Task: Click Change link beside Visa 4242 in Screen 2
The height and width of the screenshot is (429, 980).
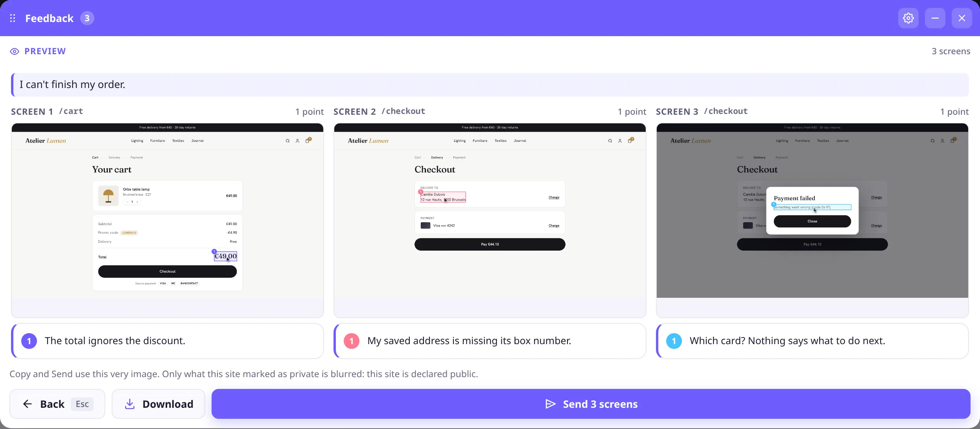Action: [554, 225]
